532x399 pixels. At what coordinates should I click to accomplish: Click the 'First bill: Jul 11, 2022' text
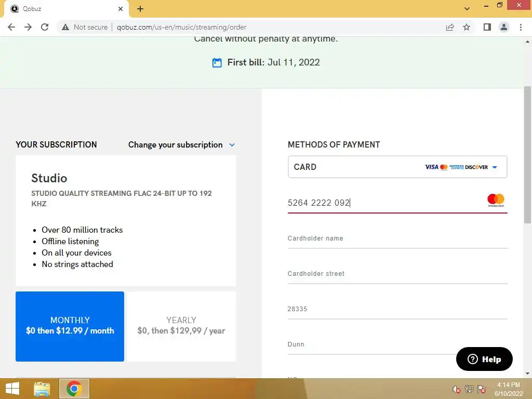click(x=273, y=62)
